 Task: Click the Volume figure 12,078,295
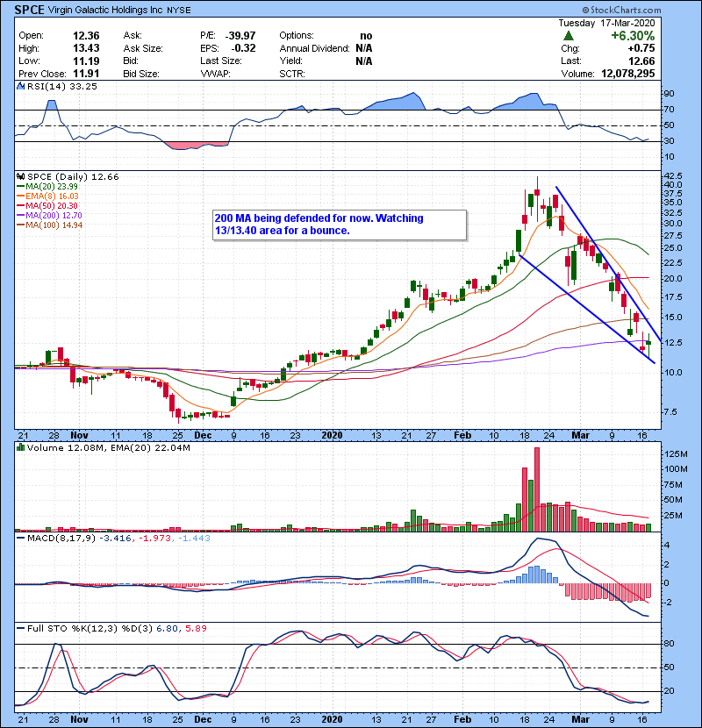click(627, 74)
